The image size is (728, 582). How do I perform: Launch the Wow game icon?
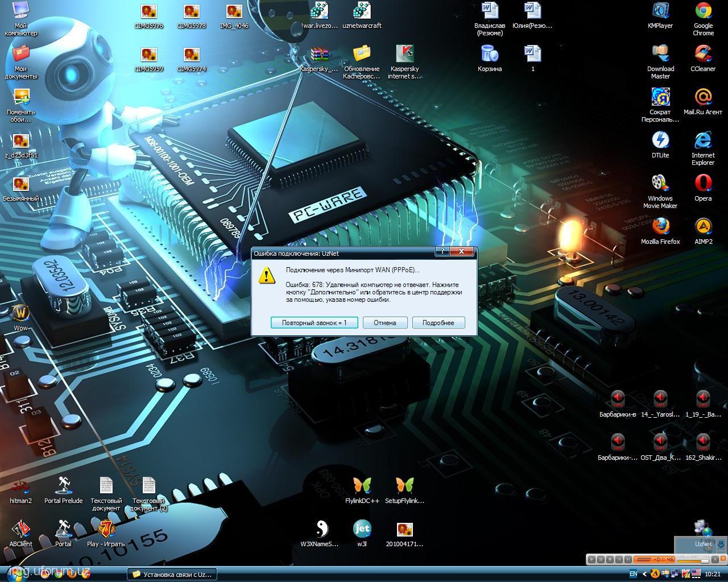(21, 318)
